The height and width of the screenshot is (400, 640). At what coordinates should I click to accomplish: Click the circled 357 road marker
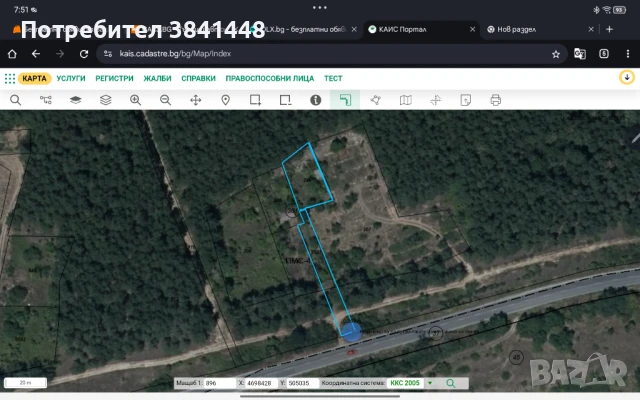pos(436,333)
